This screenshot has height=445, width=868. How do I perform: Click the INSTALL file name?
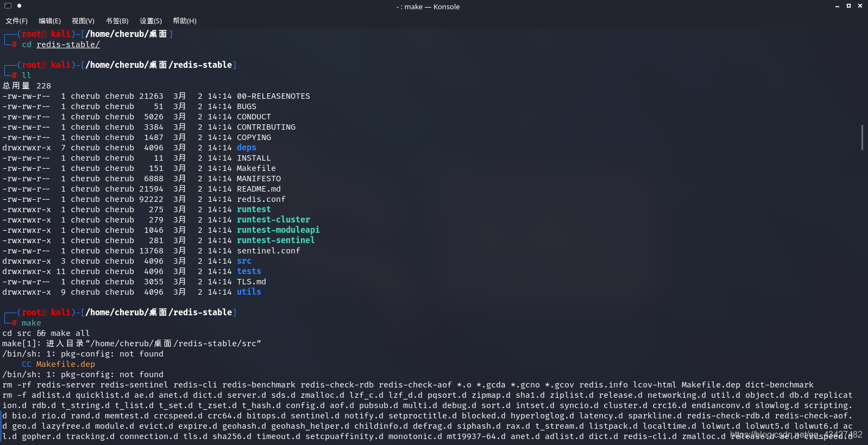tap(254, 158)
